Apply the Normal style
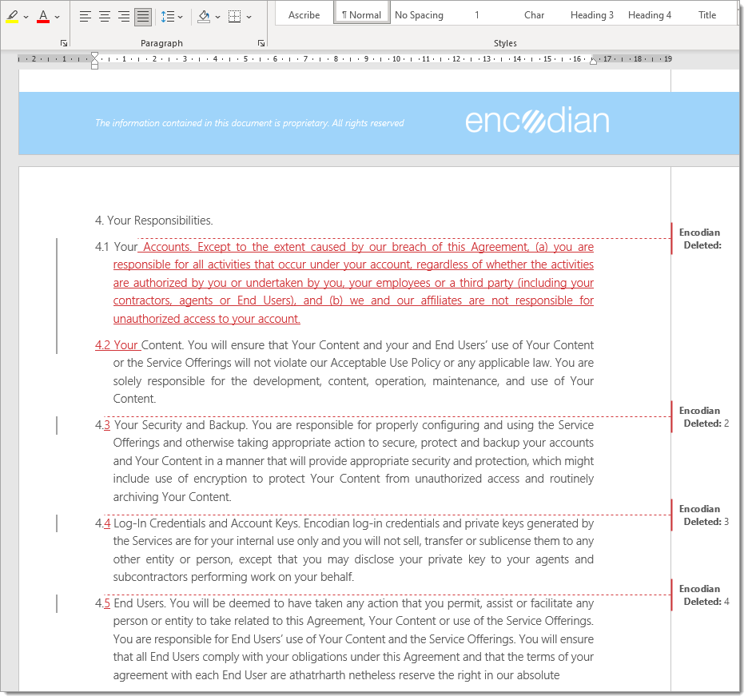 click(x=361, y=15)
